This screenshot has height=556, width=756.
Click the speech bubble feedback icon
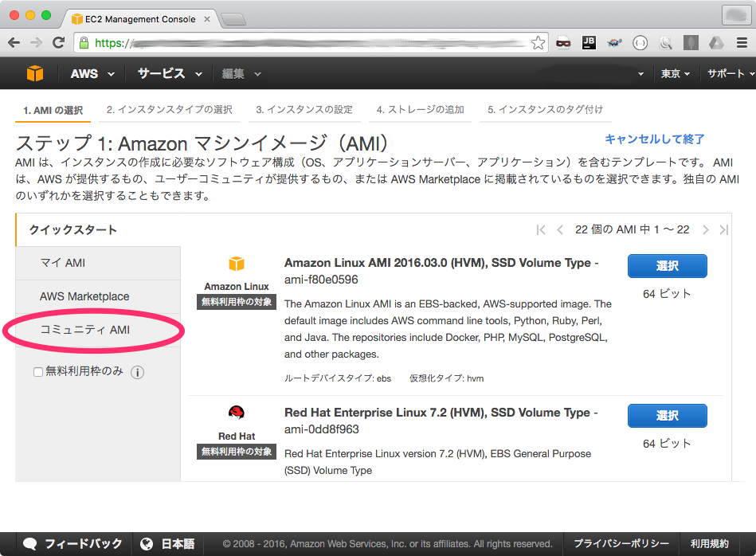[x=30, y=544]
